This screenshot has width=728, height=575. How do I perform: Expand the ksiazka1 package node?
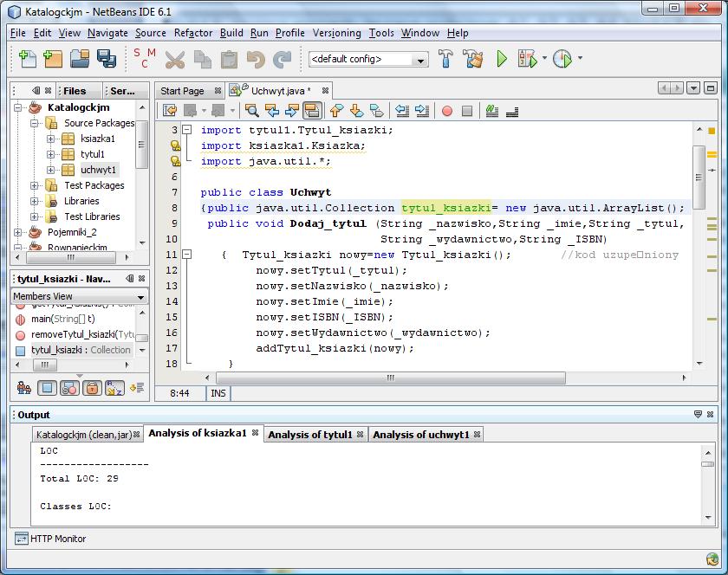click(x=50, y=139)
